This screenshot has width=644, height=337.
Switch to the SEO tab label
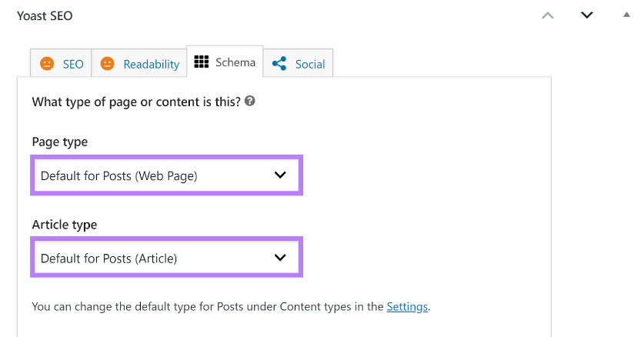tap(73, 65)
